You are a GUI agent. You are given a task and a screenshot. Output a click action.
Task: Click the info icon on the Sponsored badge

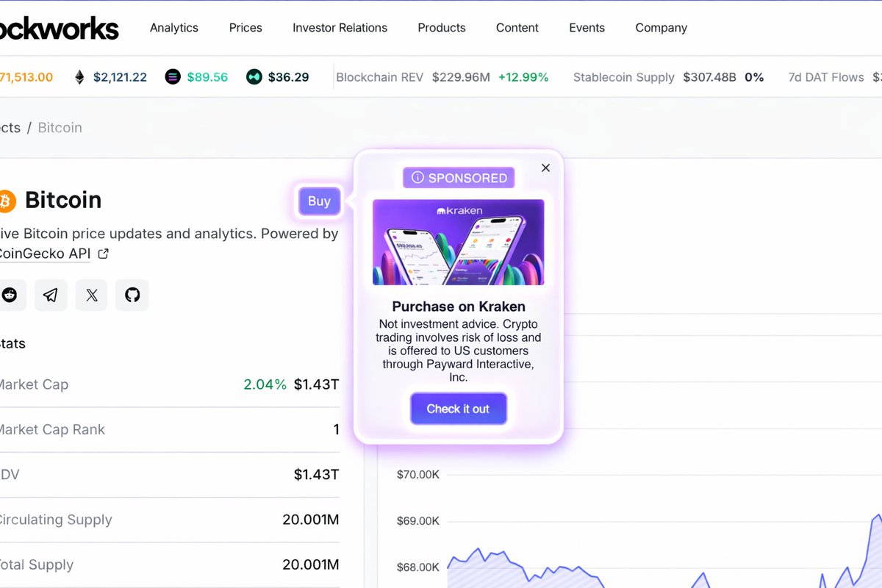click(x=417, y=177)
